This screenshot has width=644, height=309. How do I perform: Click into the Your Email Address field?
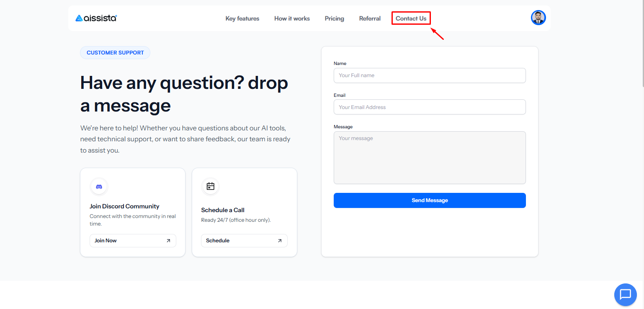(429, 107)
